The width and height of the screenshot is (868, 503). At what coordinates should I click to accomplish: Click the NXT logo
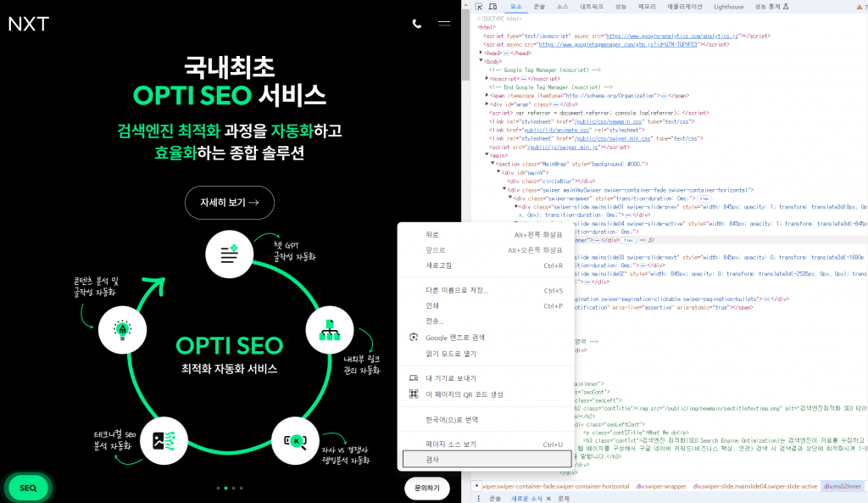[29, 24]
